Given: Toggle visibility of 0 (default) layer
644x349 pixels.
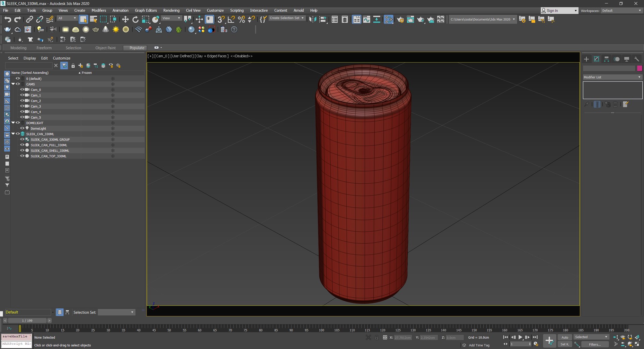Looking at the screenshot, I should [x=18, y=78].
